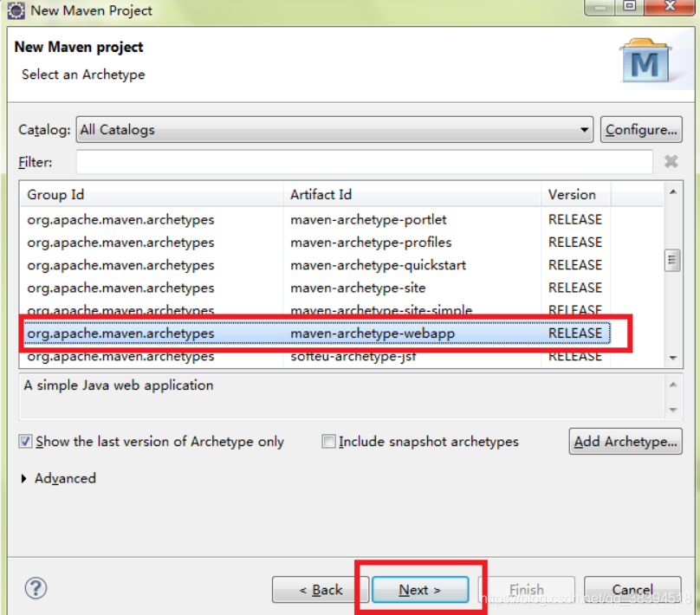Select the maven-archetype-portlet row
The image size is (700, 615).
(315, 219)
